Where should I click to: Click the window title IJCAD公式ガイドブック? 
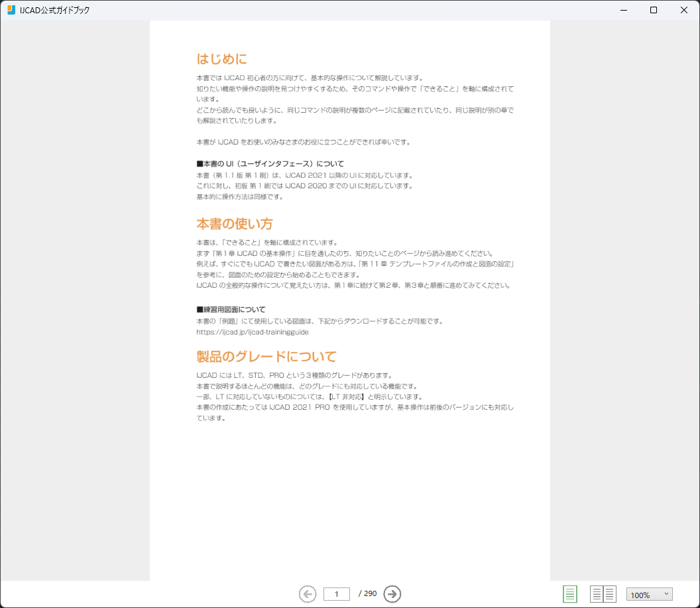(54, 10)
